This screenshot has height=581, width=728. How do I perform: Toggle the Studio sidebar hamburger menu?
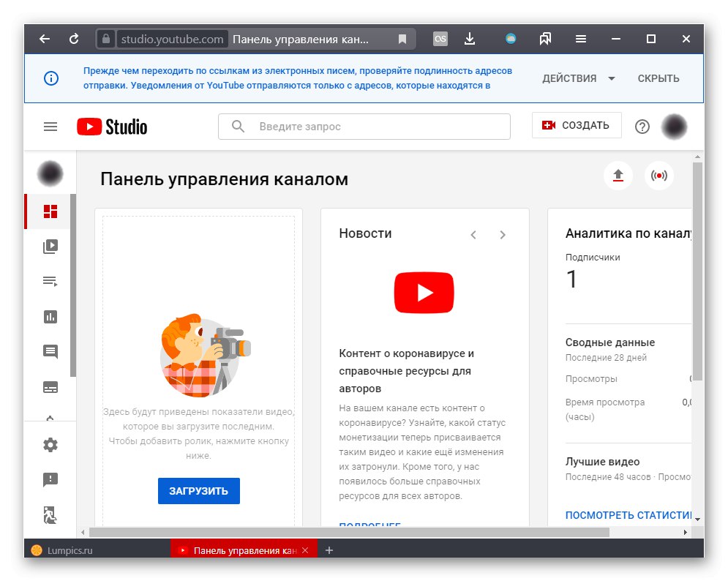tap(50, 127)
